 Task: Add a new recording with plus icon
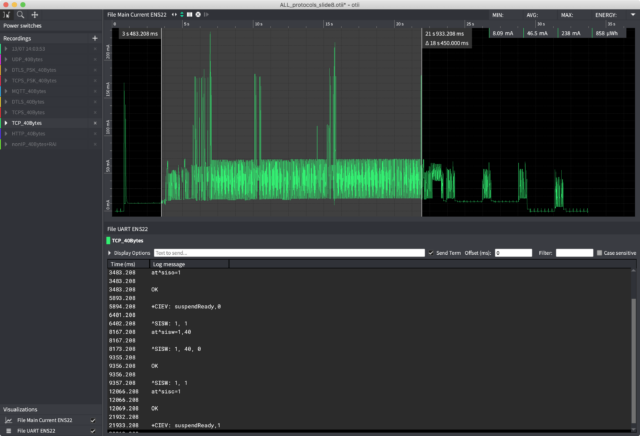point(95,37)
